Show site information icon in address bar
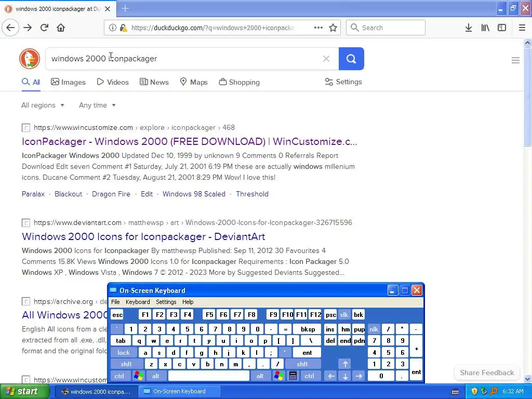Screen dimensions: 532x399 pos(112,28)
